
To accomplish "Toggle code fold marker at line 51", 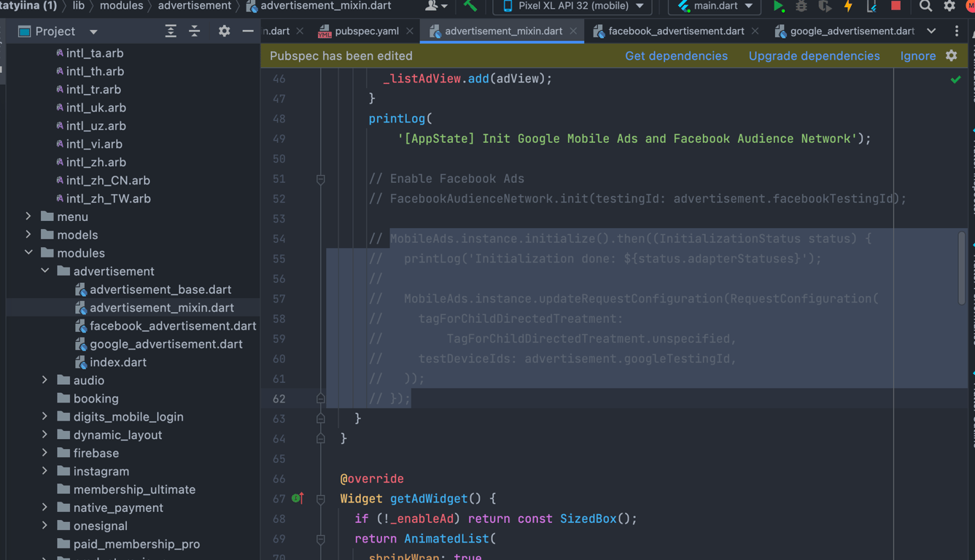I will [x=320, y=179].
